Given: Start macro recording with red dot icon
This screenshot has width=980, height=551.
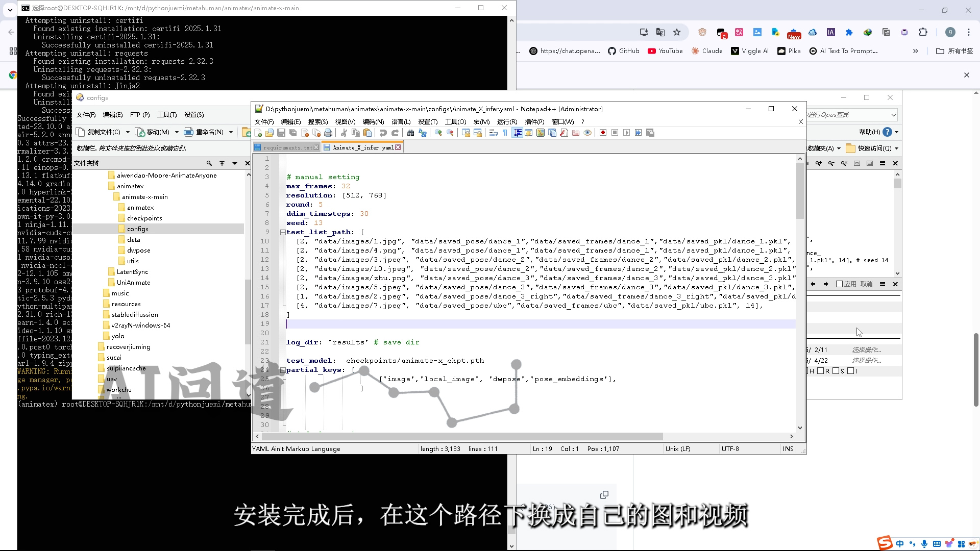Looking at the screenshot, I should point(603,133).
